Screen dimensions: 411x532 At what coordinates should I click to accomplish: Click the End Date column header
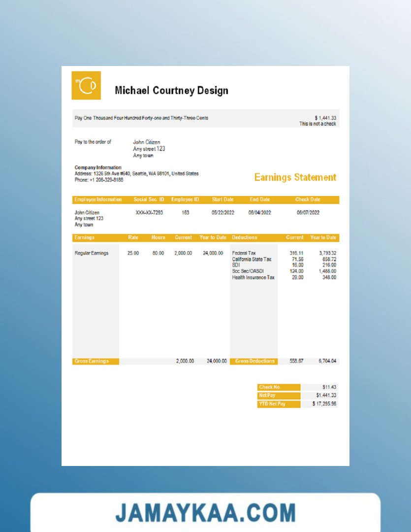pyautogui.click(x=259, y=199)
